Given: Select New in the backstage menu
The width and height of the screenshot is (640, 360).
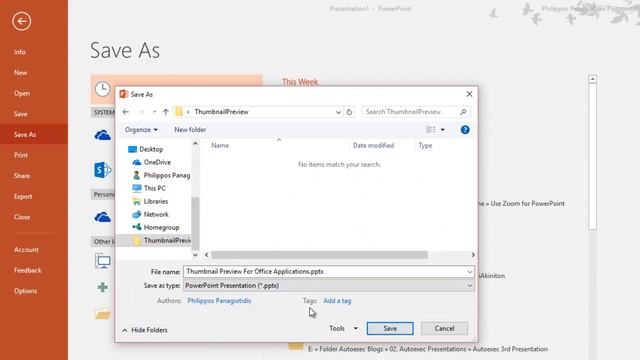Looking at the screenshot, I should pos(20,73).
